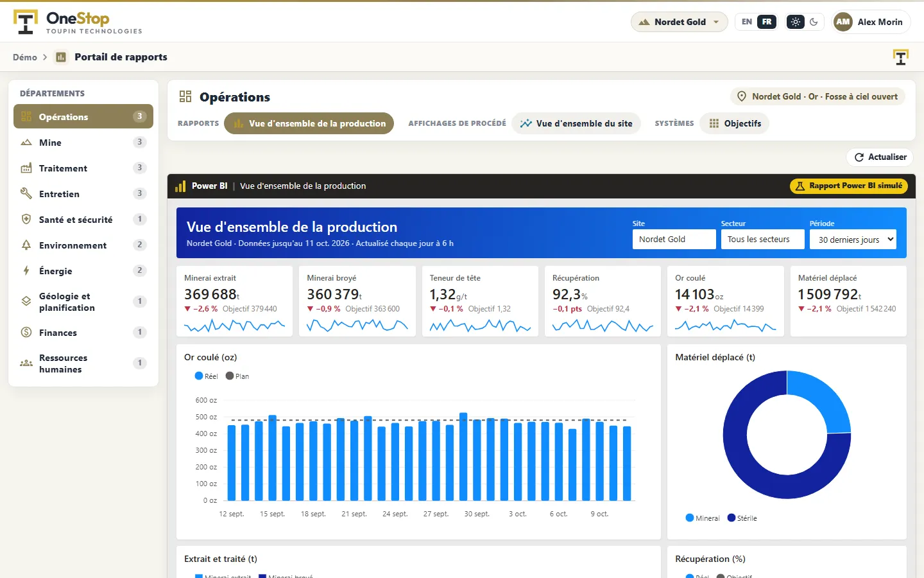
Task: Click the Or coulé KPI card
Action: pyautogui.click(x=726, y=301)
